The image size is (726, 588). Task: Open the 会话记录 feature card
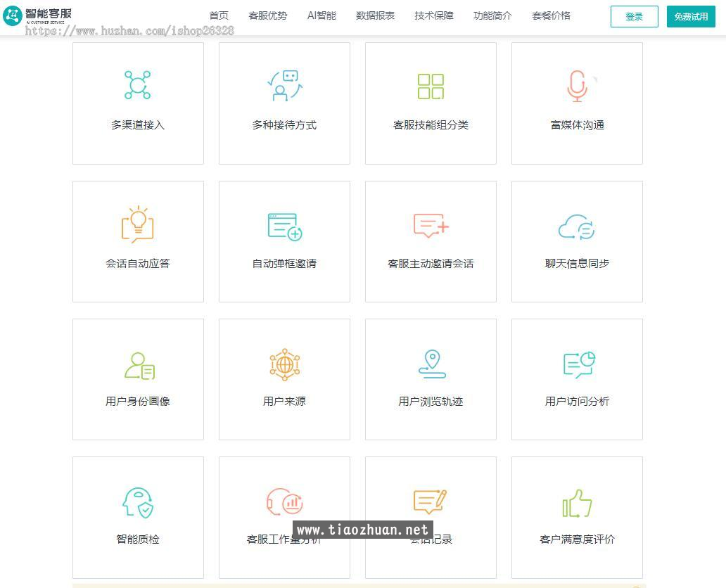(x=431, y=517)
